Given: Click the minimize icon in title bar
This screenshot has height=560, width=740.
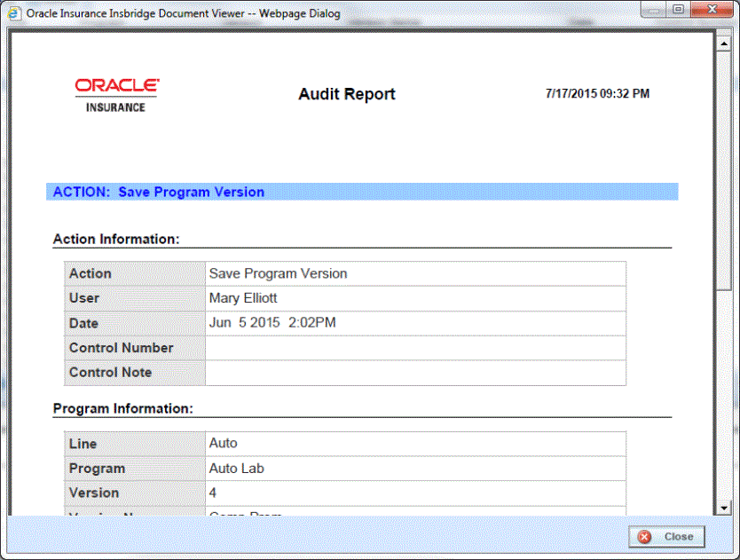Looking at the screenshot, I should [653, 9].
